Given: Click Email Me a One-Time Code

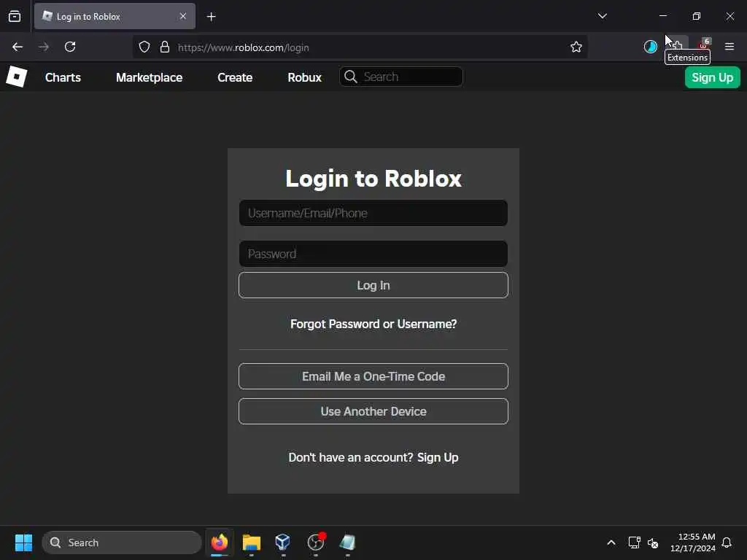Looking at the screenshot, I should point(373,376).
